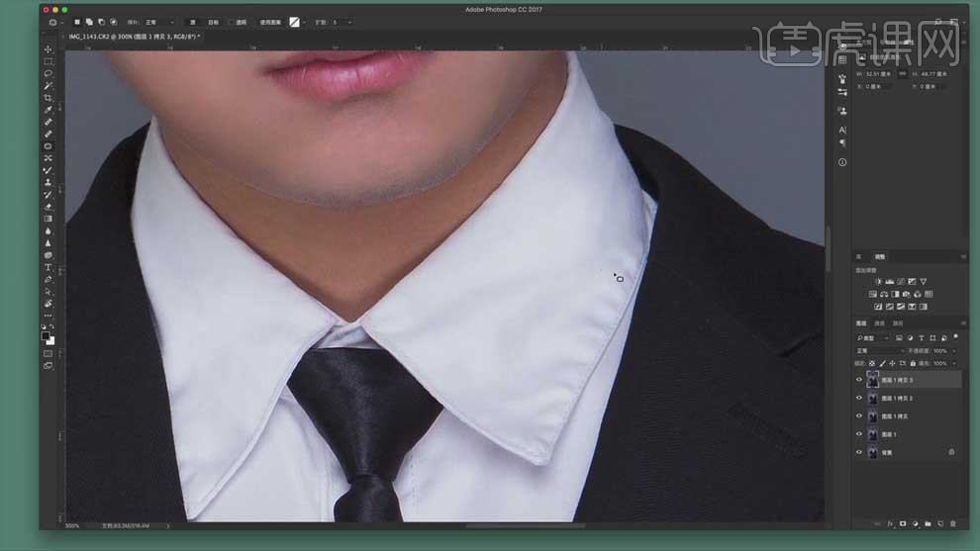Screen dimensions: 980x551
Task: Select the 背景 layer thumbnail
Action: pos(872,452)
